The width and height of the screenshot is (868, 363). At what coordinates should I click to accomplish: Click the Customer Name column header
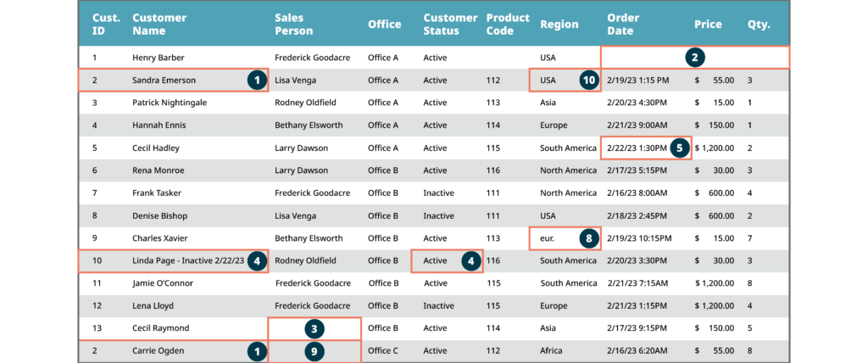(159, 24)
